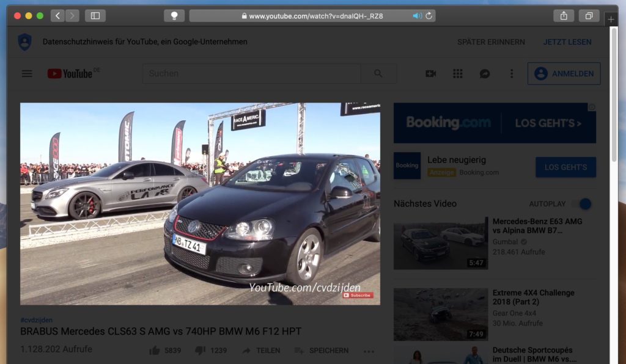
Task: Click the Extreme 4X4 Challenge 2018 title
Action: click(x=533, y=297)
